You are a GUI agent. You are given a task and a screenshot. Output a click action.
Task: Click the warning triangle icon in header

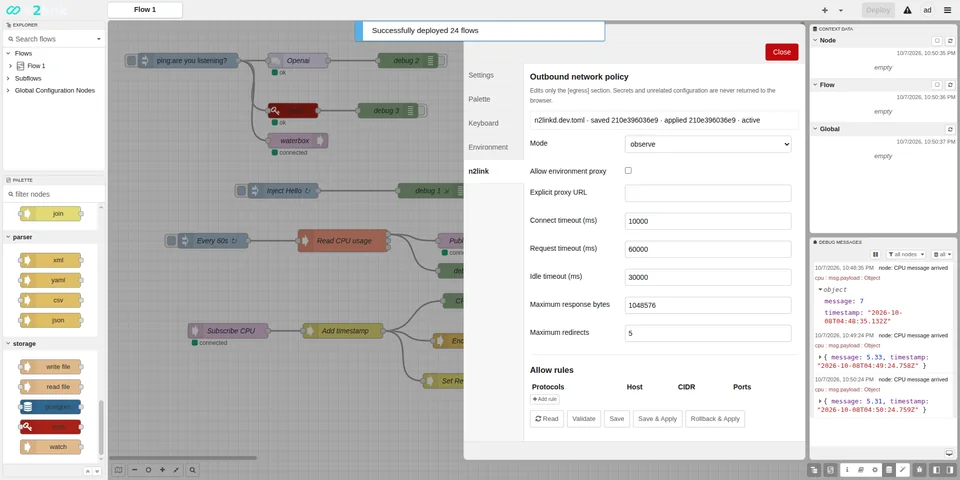click(x=907, y=10)
